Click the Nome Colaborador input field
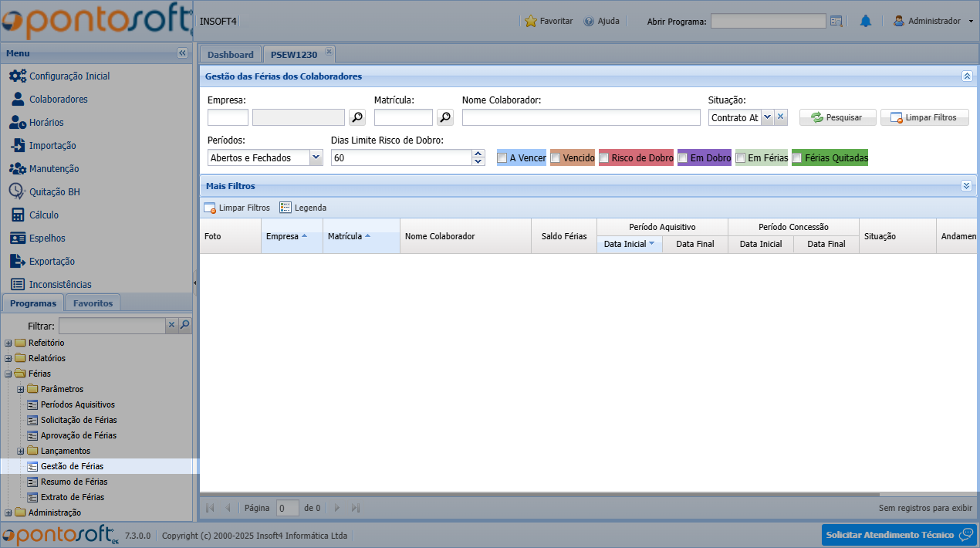 point(580,117)
